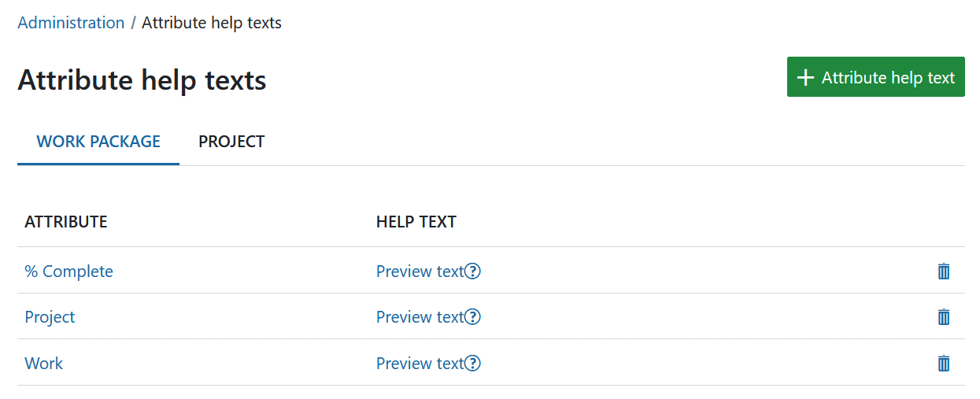Click help icon in the Work row

coord(472,364)
